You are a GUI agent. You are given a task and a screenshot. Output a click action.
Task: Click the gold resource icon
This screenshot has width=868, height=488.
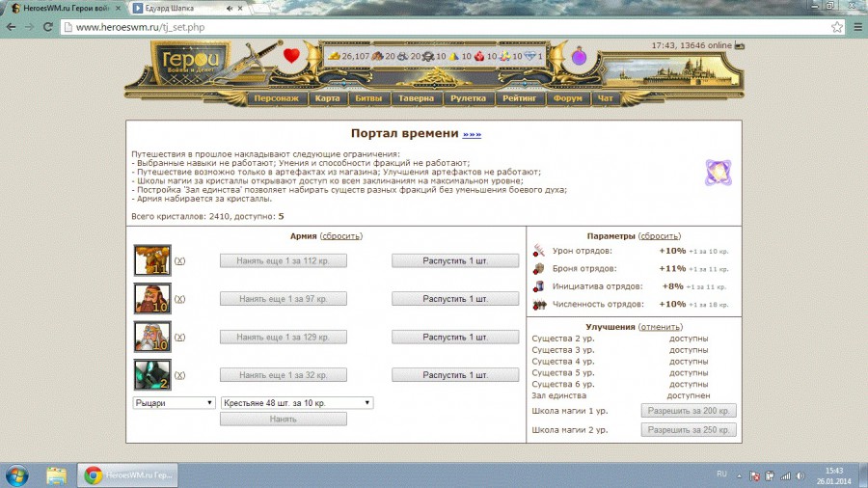pyautogui.click(x=334, y=56)
